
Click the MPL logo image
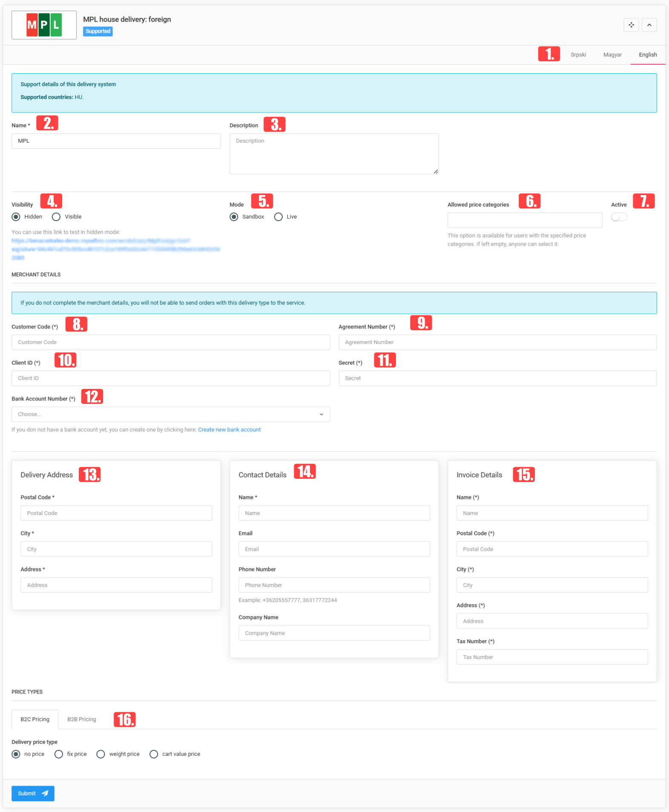pyautogui.click(x=44, y=25)
